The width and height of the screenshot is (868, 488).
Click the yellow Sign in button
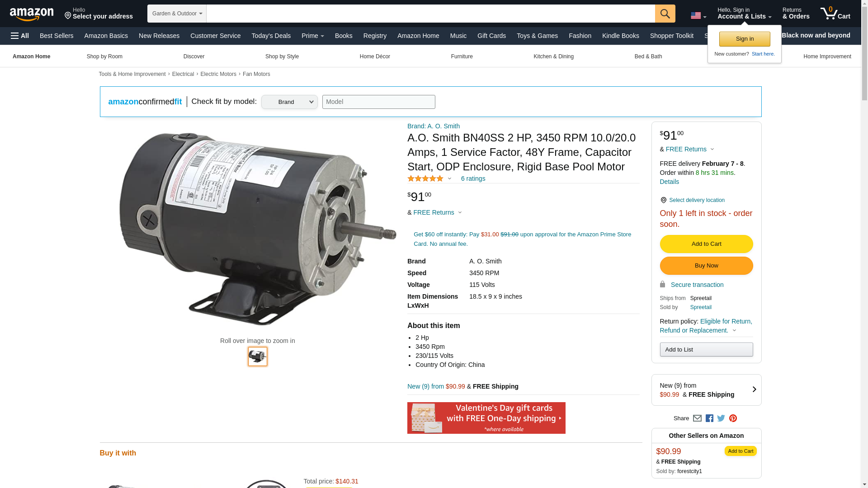[x=745, y=39]
